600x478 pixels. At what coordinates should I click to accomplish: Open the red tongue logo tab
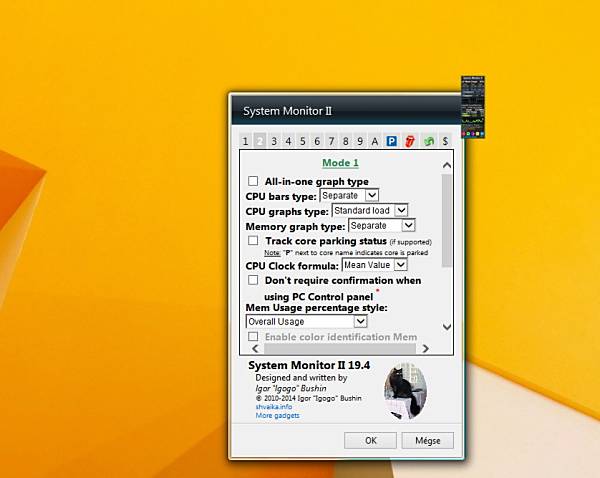tap(409, 141)
